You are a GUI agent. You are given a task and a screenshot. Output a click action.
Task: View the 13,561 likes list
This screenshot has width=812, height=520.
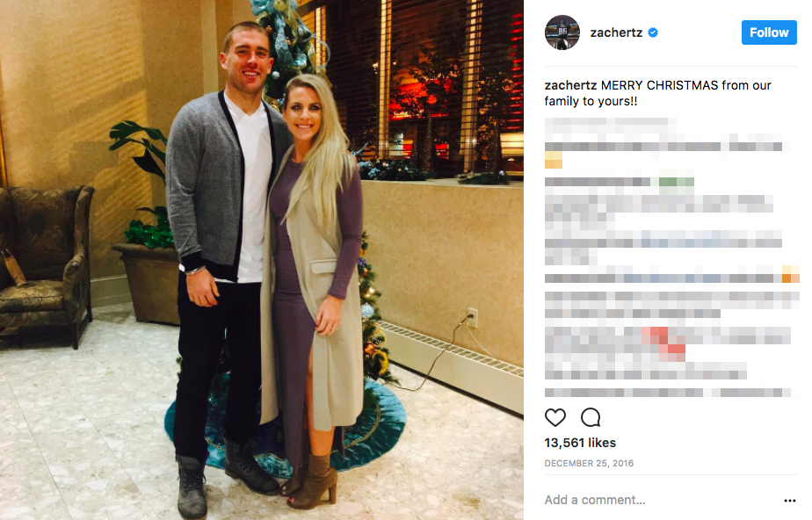pyautogui.click(x=580, y=443)
